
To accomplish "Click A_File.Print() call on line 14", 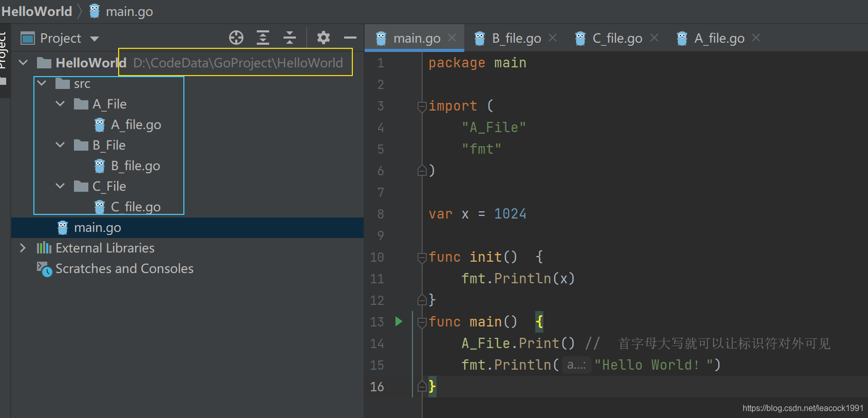I will coord(518,343).
